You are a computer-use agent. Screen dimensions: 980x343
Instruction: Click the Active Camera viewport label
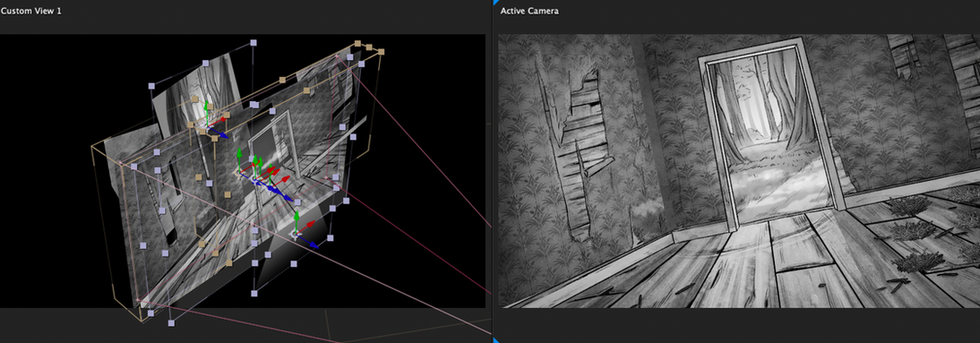click(x=529, y=11)
